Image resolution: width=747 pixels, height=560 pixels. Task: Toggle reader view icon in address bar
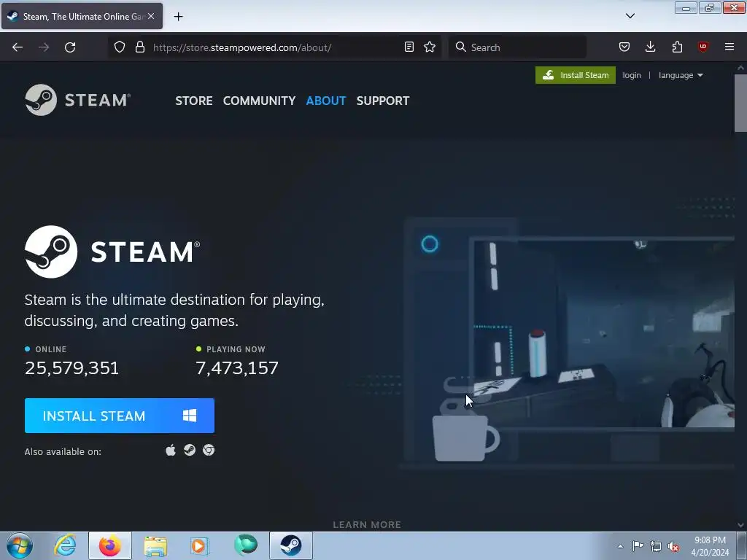409,47
